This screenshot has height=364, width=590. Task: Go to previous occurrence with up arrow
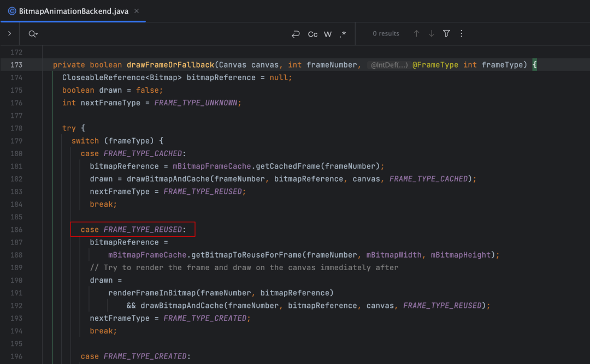click(x=416, y=33)
